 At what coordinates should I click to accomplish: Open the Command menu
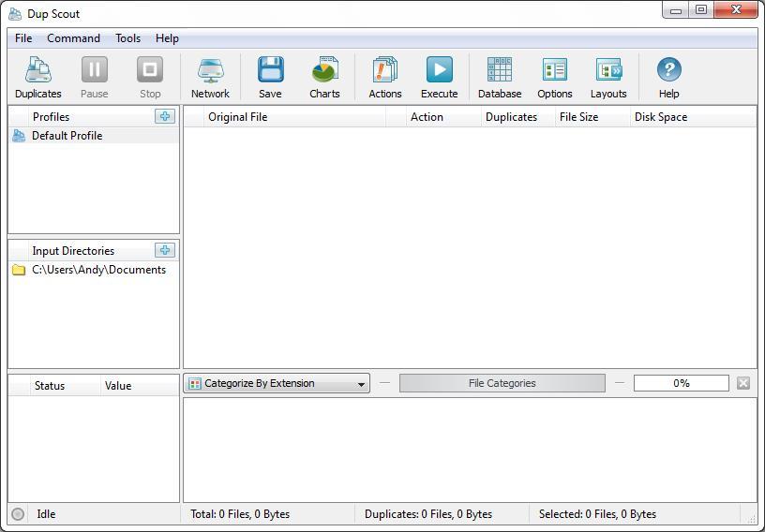pos(74,38)
